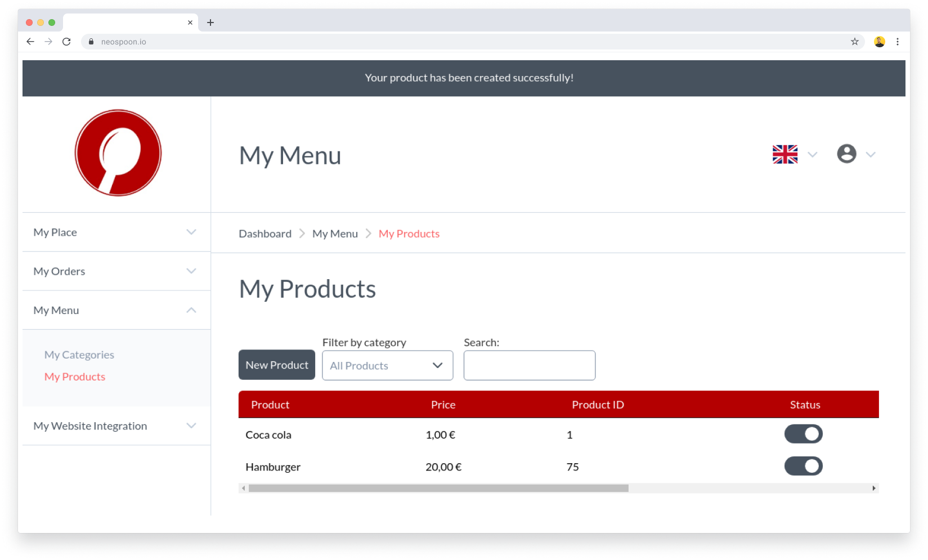Open browser three-dot menu
928x560 pixels.
(x=897, y=42)
